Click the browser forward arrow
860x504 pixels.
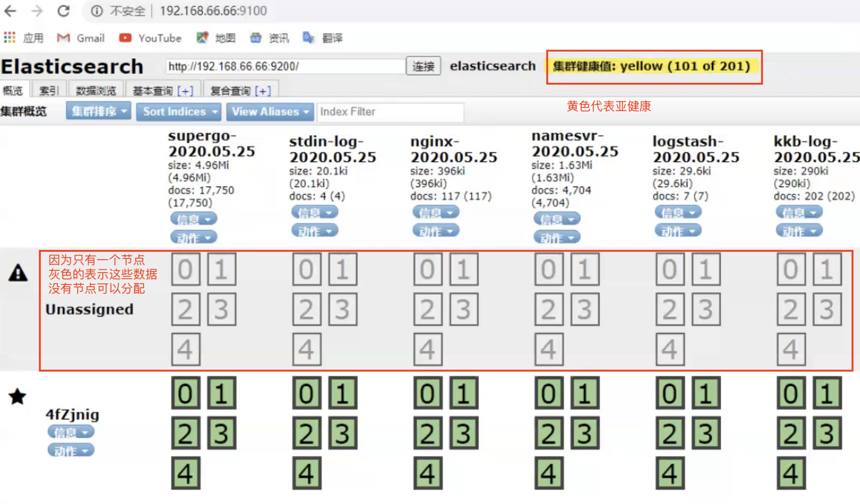[x=37, y=11]
